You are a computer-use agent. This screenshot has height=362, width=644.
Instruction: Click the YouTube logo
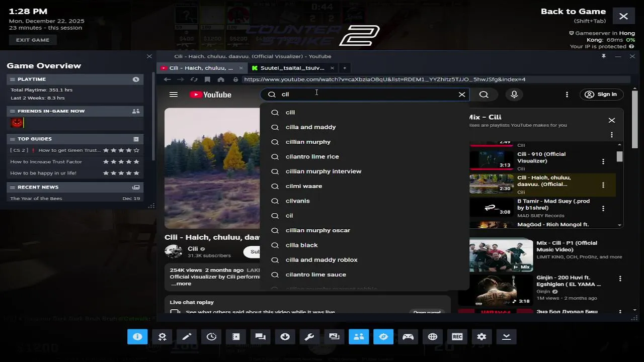tap(210, 95)
